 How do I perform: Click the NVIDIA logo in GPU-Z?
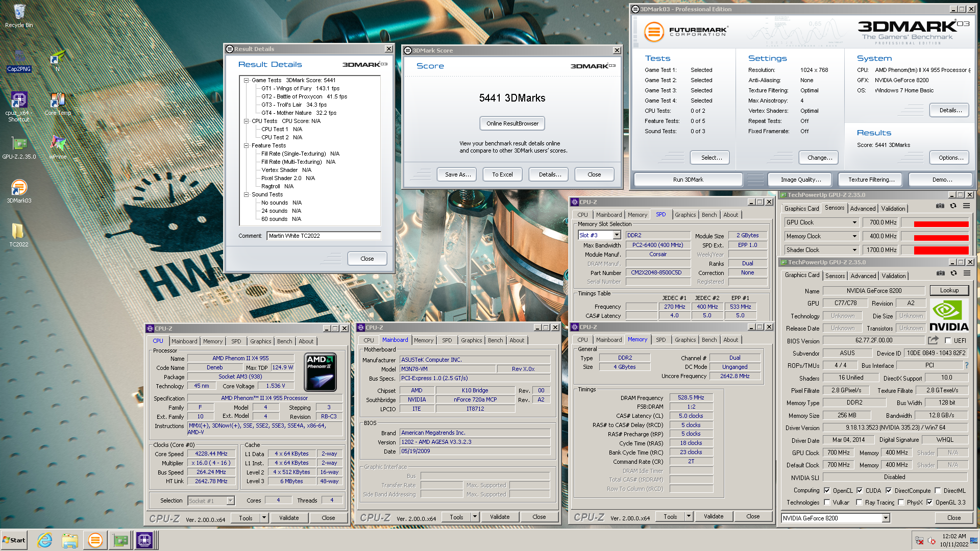(x=948, y=316)
